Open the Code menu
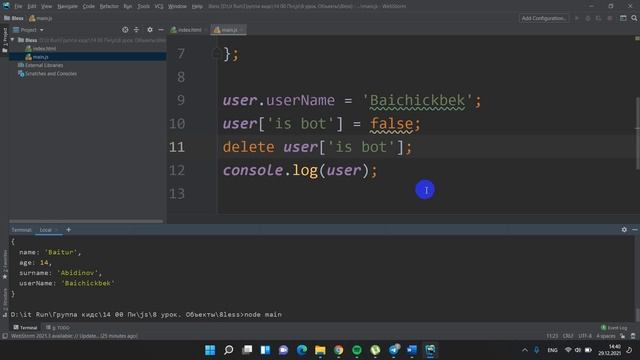 89,7
